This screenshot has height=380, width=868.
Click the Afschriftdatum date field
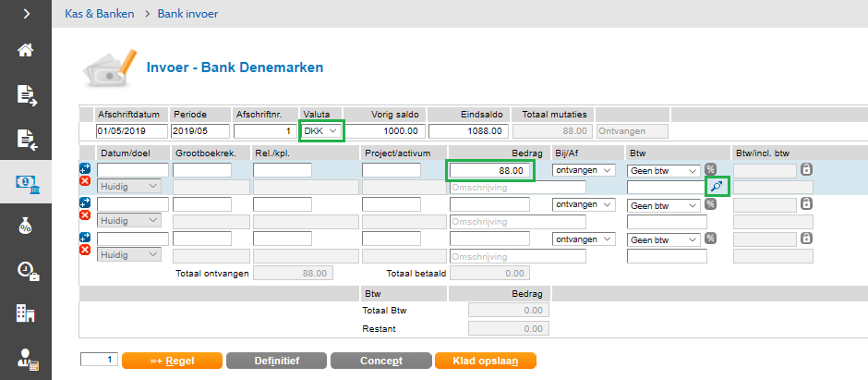pyautogui.click(x=132, y=131)
